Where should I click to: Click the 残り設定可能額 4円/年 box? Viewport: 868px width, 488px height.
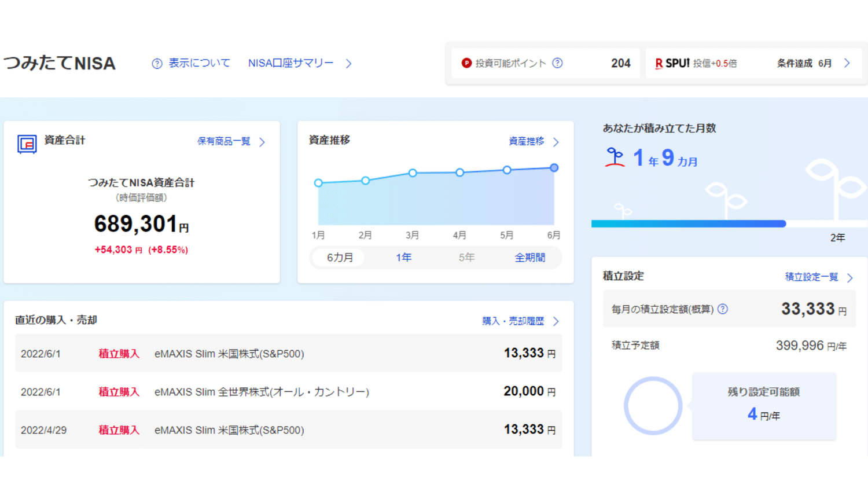[764, 406]
